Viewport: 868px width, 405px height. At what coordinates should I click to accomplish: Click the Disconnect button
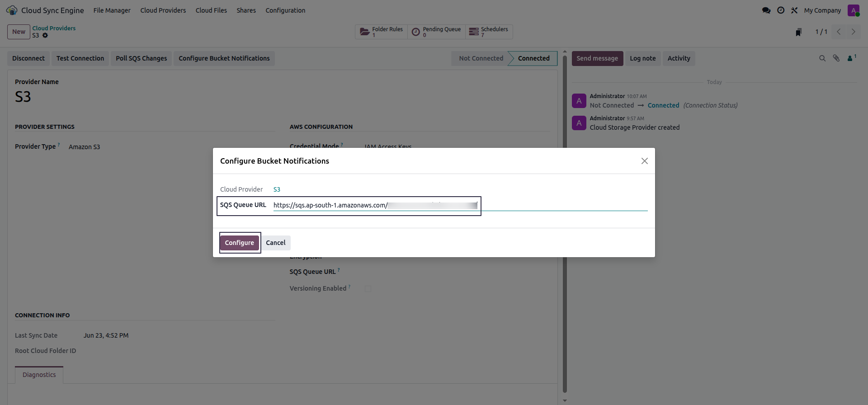pos(28,58)
